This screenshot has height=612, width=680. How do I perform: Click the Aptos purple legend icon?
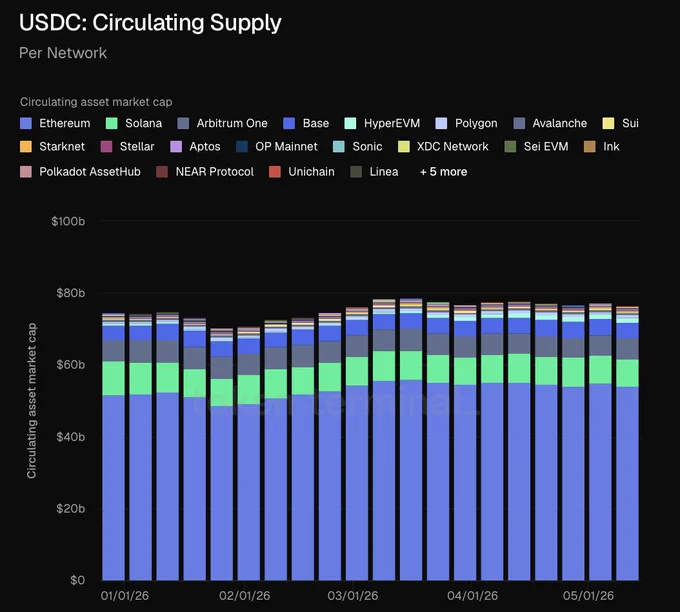pyautogui.click(x=176, y=147)
